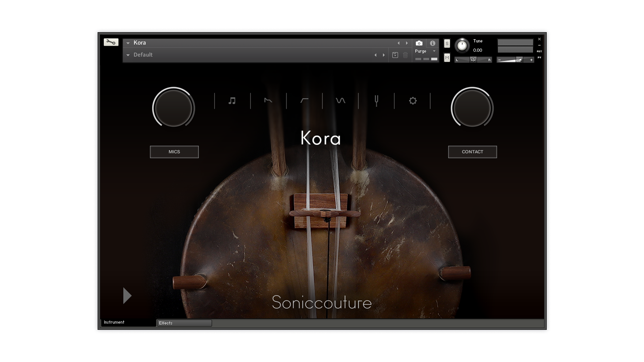Open the tuning fork page icon
Screen dimensions: 644x362
376,101
